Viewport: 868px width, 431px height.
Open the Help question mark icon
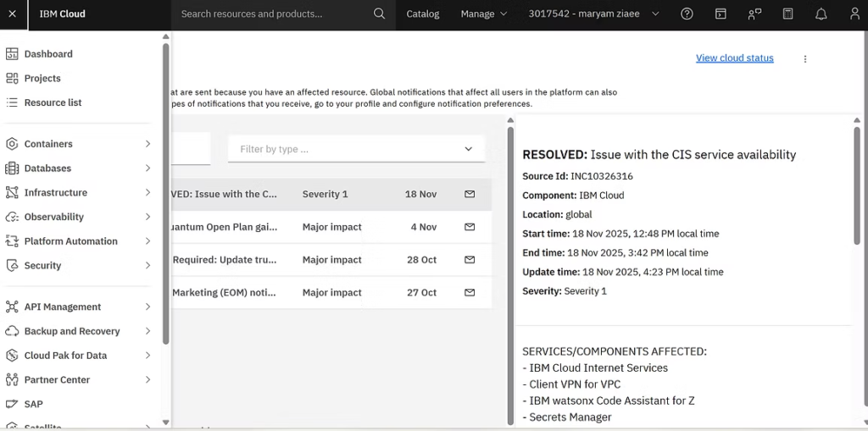tap(687, 14)
